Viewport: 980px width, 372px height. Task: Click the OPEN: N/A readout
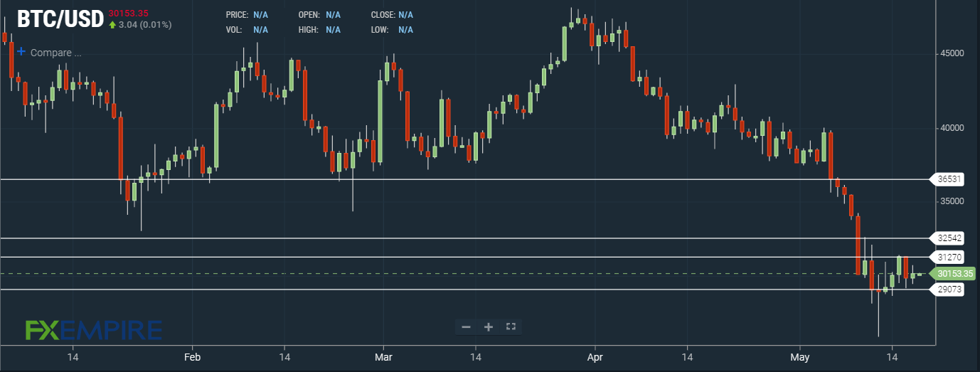319,15
